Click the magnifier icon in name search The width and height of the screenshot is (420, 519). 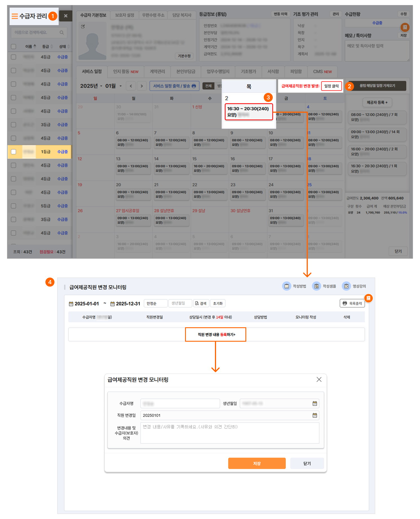[x=61, y=33]
